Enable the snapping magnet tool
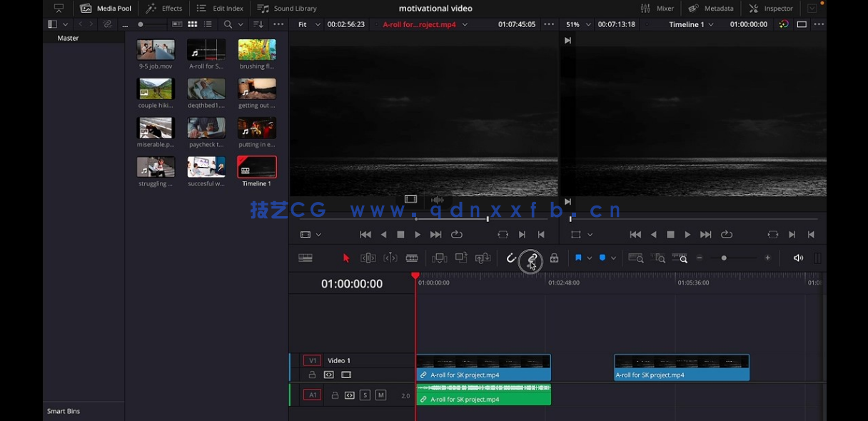 click(511, 258)
